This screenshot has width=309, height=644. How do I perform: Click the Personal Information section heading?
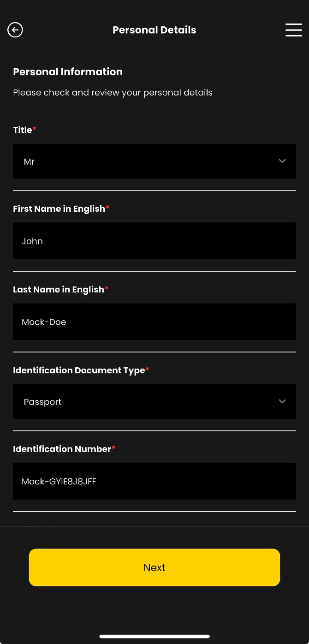click(x=68, y=72)
